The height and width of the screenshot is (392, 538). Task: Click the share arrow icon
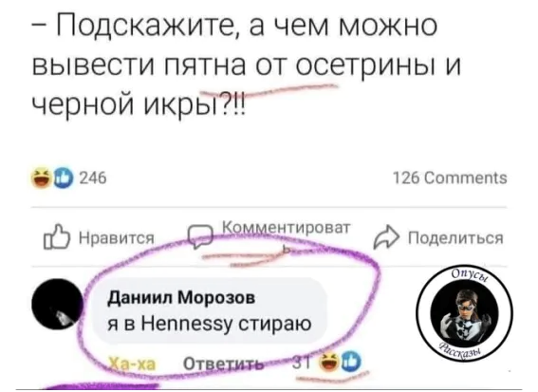click(386, 237)
